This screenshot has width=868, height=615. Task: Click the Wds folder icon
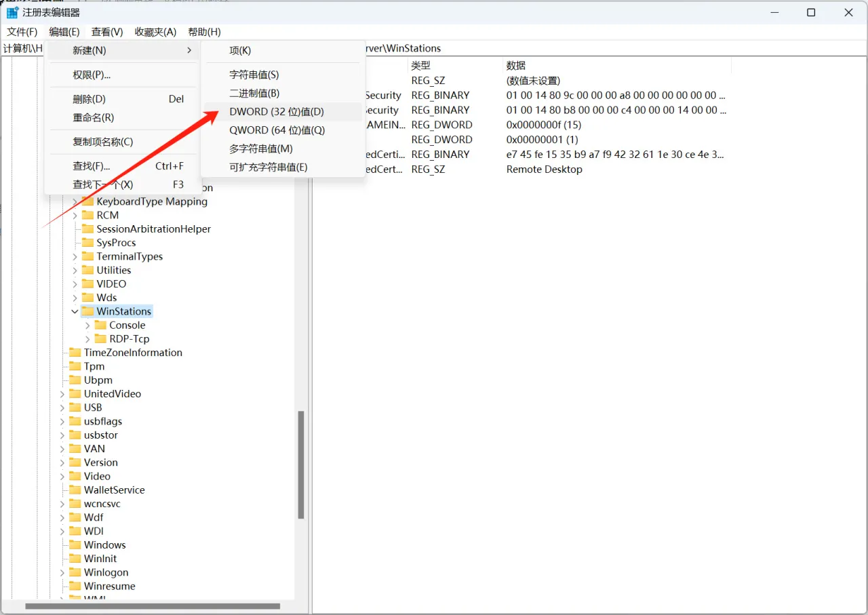click(87, 297)
